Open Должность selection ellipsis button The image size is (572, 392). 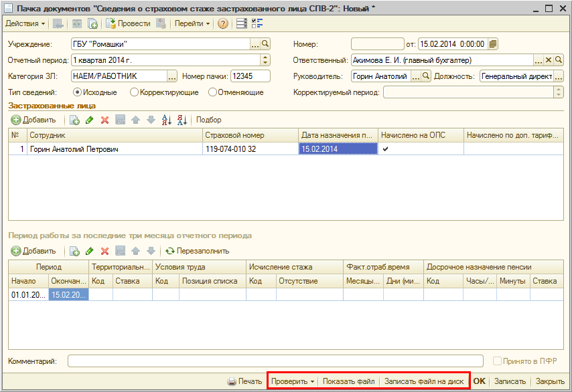559,76
